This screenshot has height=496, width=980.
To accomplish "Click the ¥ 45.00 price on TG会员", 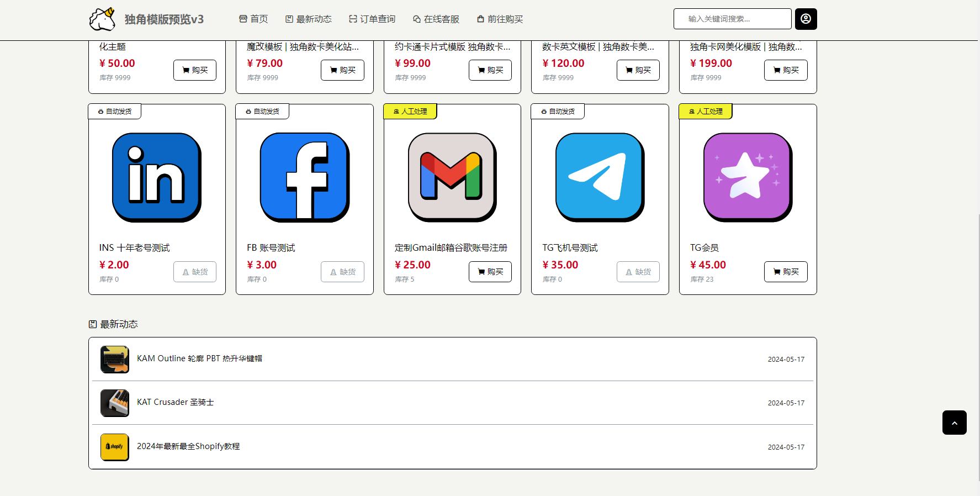I will pyautogui.click(x=708, y=265).
